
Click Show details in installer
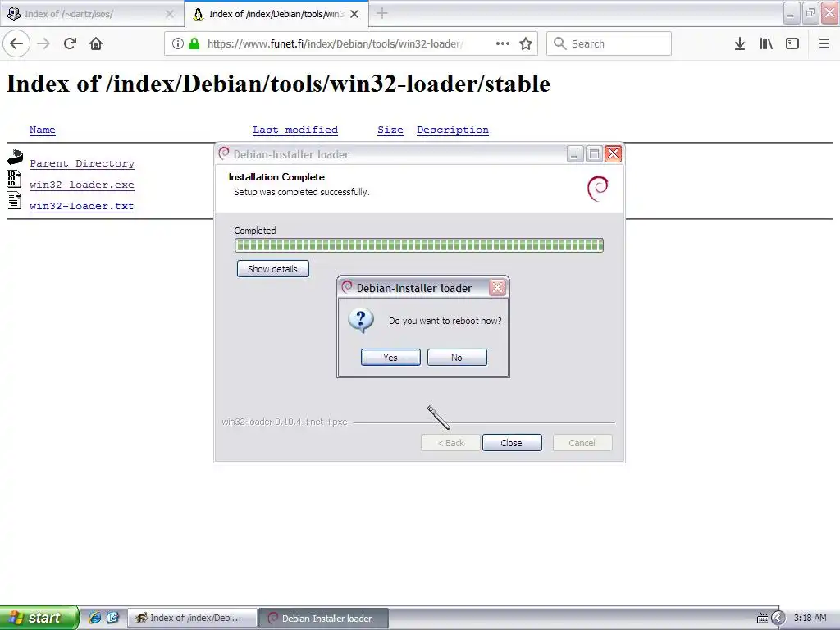[x=272, y=269]
